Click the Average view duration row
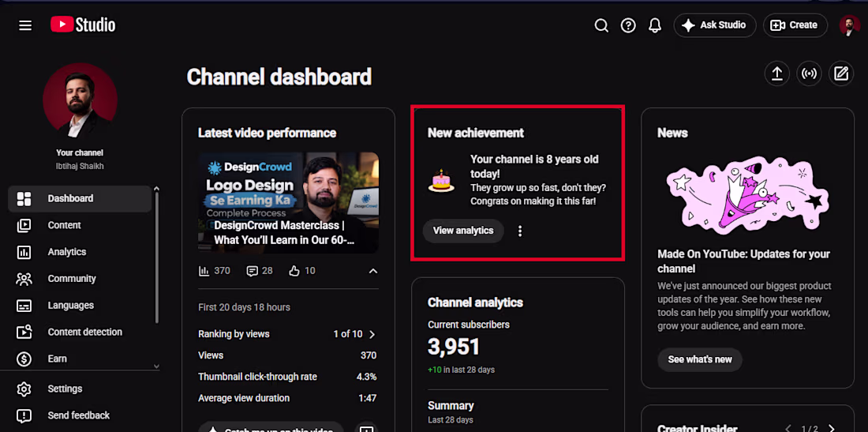Viewport: 868px width, 432px height. [288, 398]
